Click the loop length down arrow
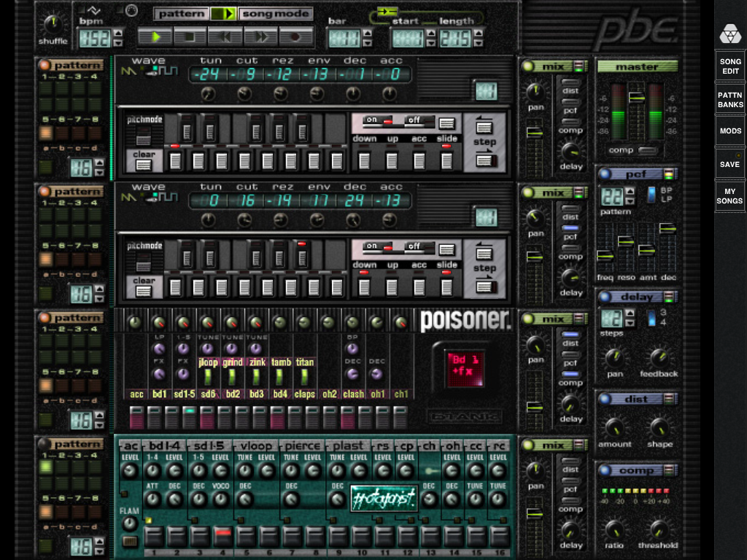 [479, 43]
